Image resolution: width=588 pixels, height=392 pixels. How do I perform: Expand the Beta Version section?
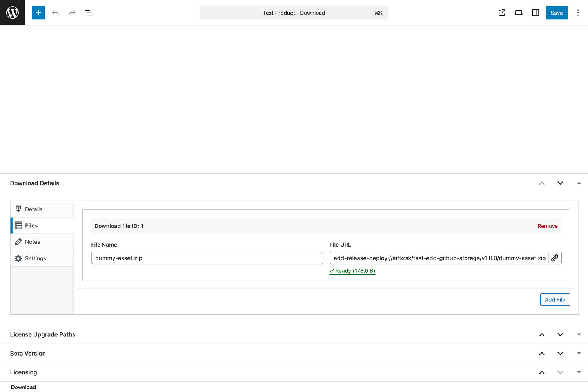tap(579, 353)
